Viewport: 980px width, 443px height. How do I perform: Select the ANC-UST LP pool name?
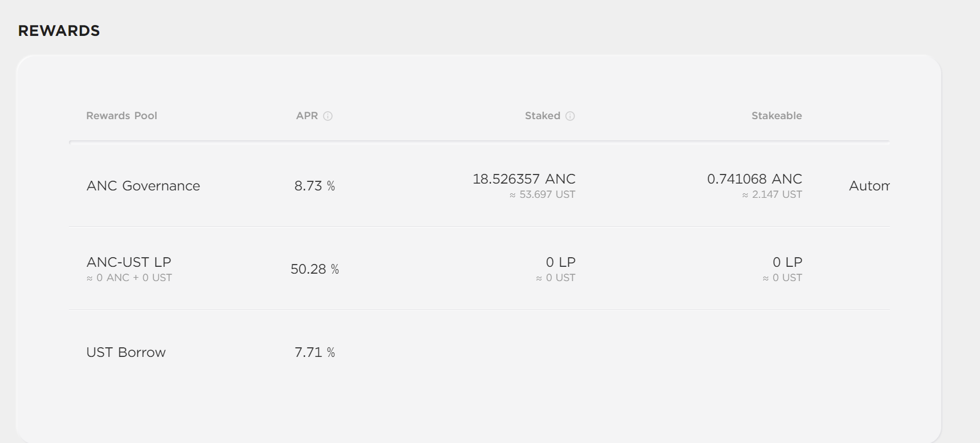[x=129, y=262]
